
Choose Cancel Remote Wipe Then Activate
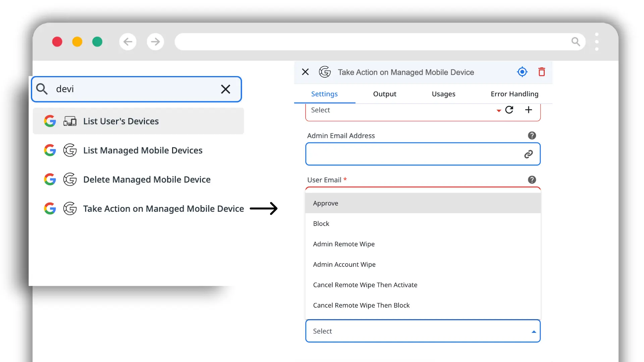(x=423, y=285)
